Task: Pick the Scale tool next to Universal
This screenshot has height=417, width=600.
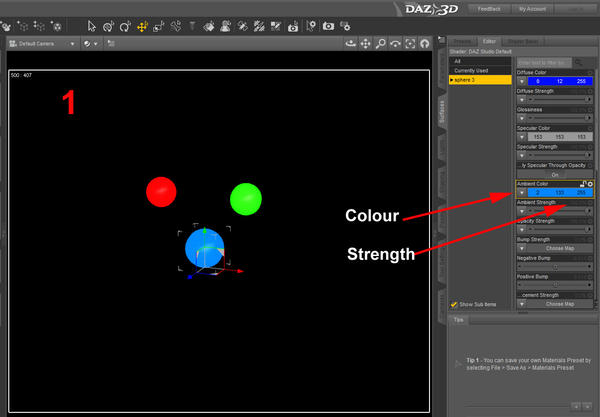Action: [158, 26]
